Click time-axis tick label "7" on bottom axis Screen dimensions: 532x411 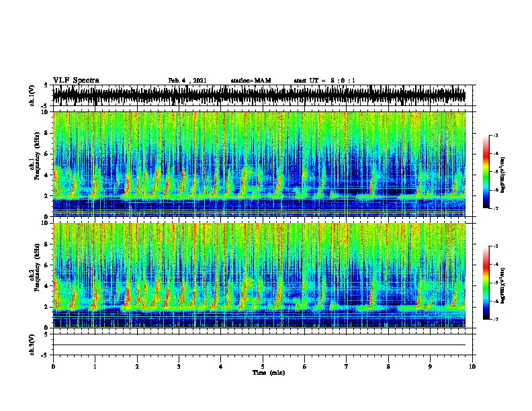(347, 367)
